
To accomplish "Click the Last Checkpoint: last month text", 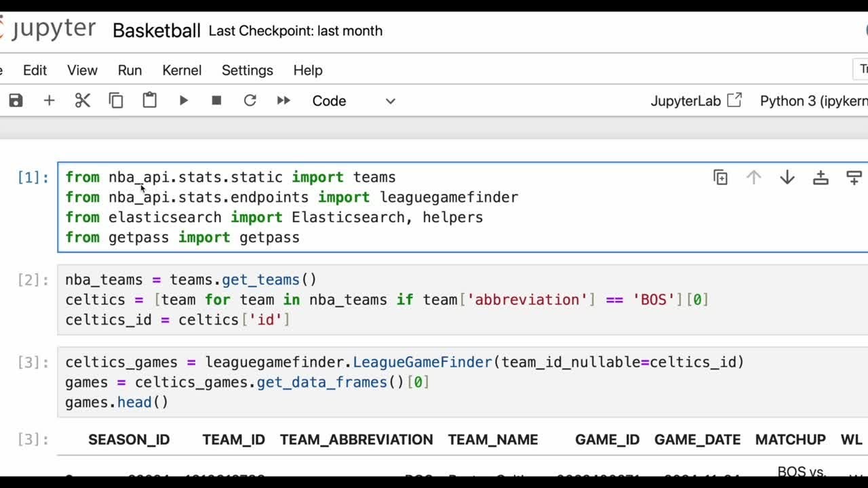I will 296,31.
